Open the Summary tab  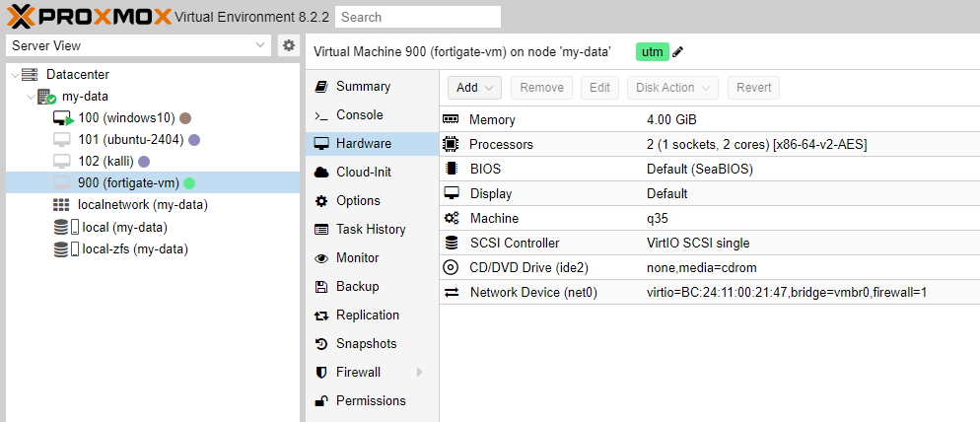(372, 87)
